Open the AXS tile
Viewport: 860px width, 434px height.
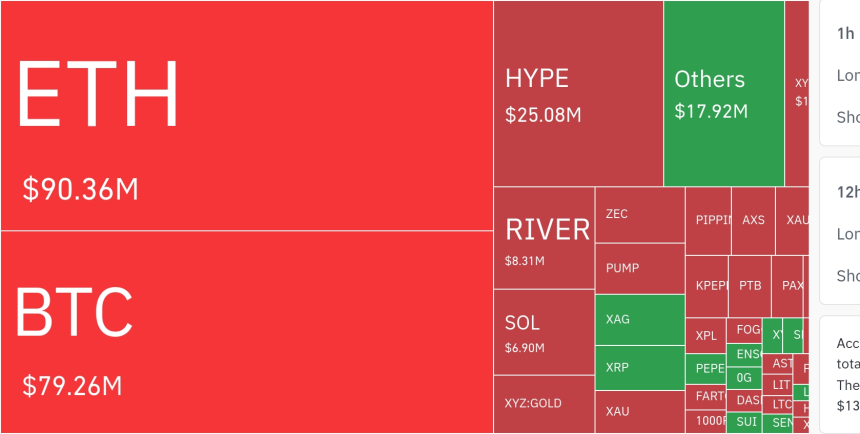pos(753,220)
